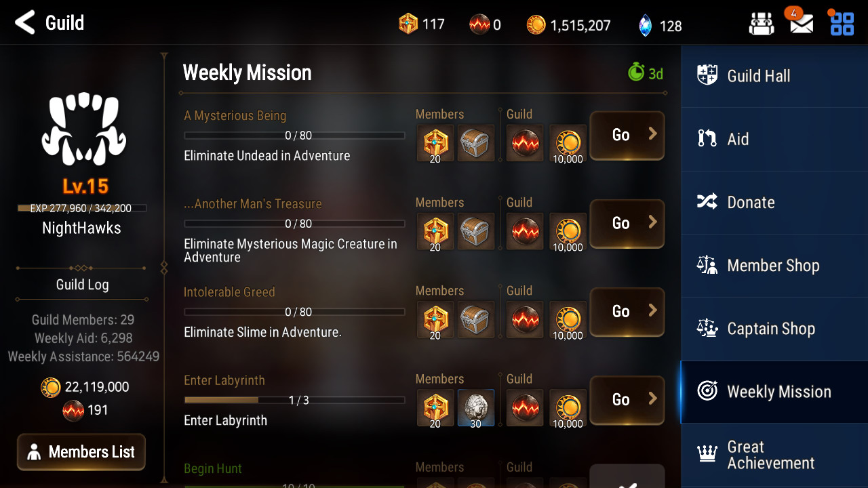Open the mailbox envelope icon

pyautogui.click(x=802, y=24)
